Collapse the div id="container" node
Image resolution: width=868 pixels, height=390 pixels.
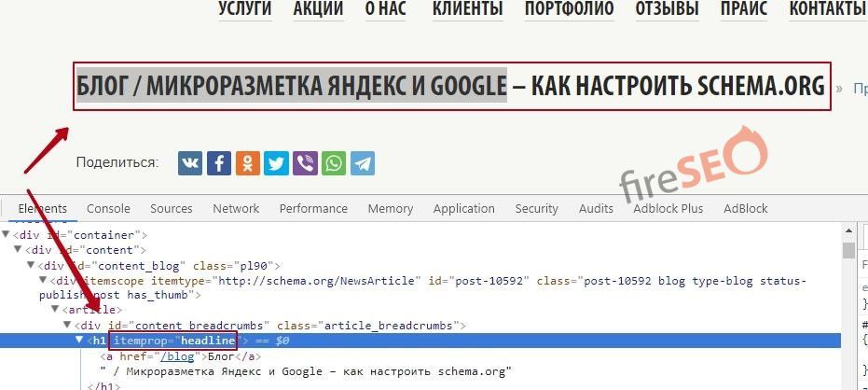(7, 235)
